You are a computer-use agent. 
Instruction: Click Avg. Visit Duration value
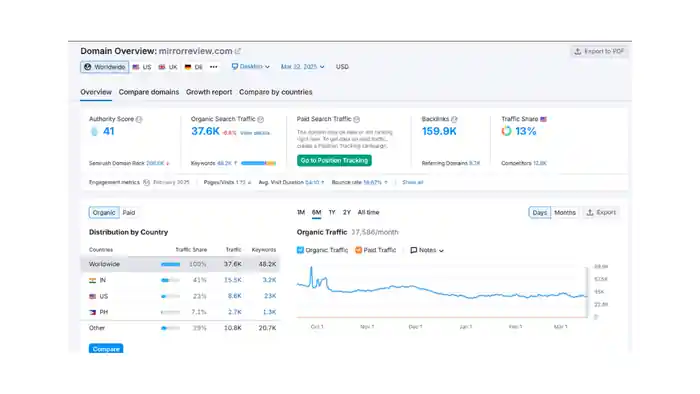click(312, 182)
